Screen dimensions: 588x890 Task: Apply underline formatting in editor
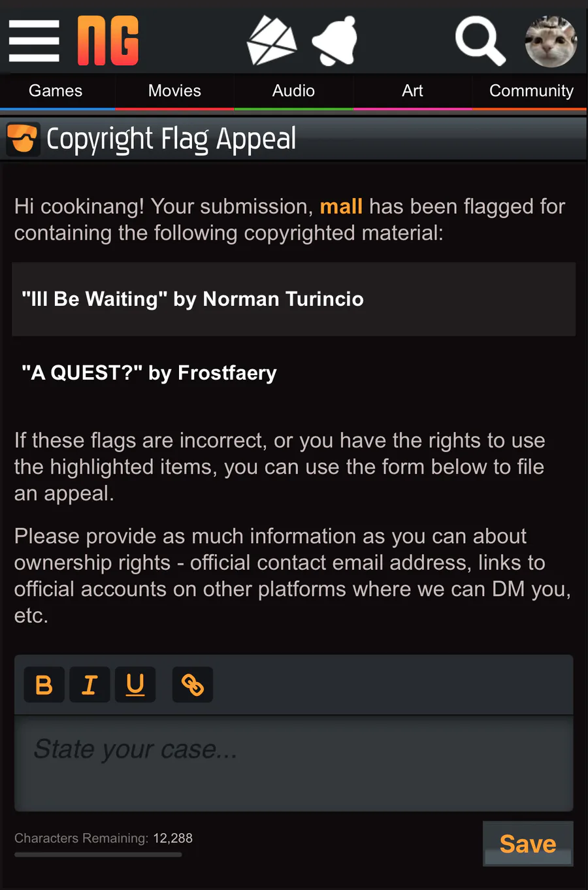click(x=135, y=685)
